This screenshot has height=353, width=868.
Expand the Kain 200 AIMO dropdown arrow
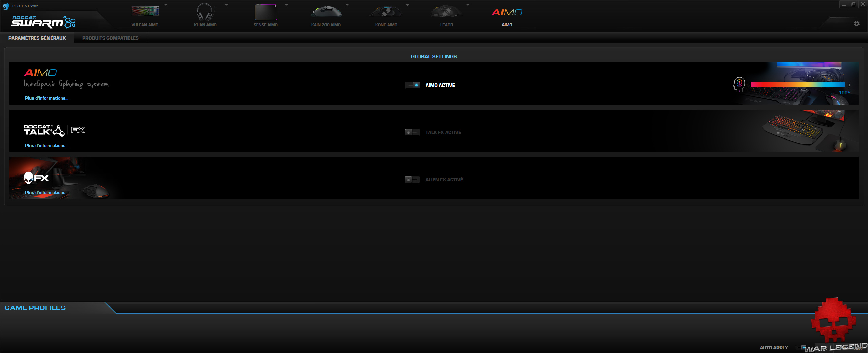point(347,5)
